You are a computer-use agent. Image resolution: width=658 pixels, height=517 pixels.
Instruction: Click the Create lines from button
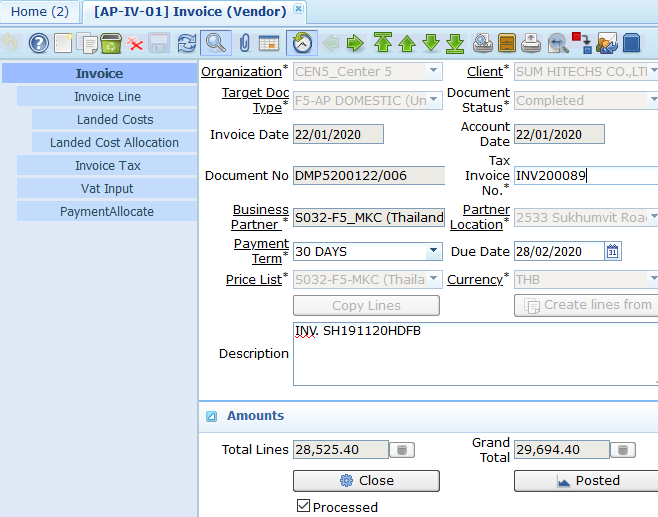pyautogui.click(x=588, y=306)
